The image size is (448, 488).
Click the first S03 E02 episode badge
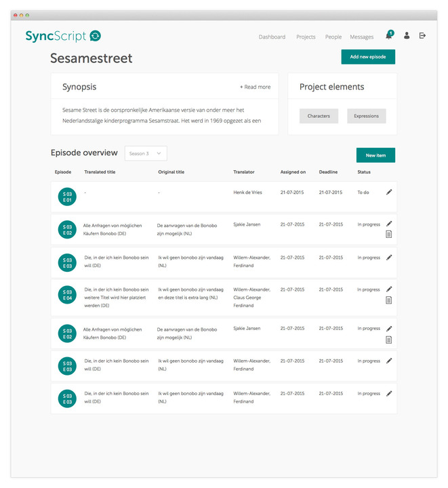point(67,230)
